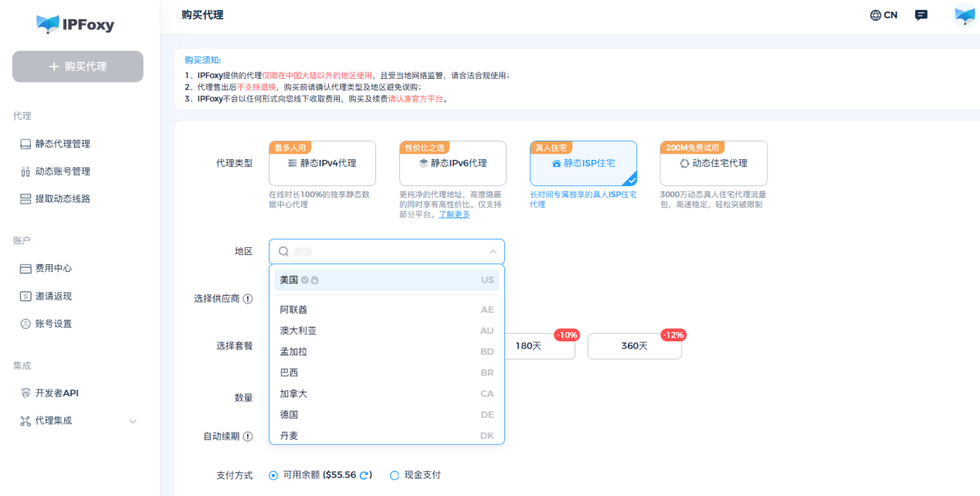The height and width of the screenshot is (496, 980).
Task: Select 巴西 BR from region list
Action: [x=386, y=372]
